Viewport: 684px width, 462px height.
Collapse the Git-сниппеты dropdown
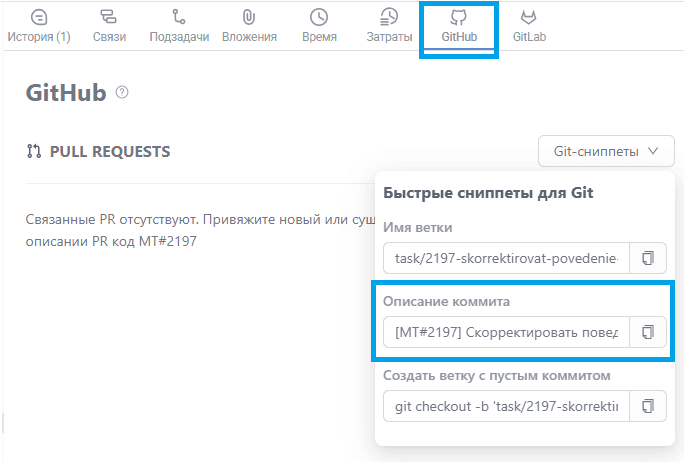pyautogui.click(x=606, y=151)
